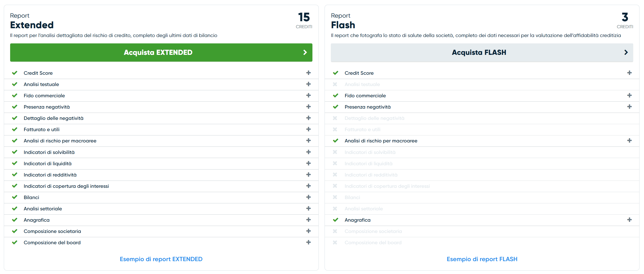Expand Analisi testuale plus icon
Image resolution: width=644 pixels, height=274 pixels.
point(308,84)
